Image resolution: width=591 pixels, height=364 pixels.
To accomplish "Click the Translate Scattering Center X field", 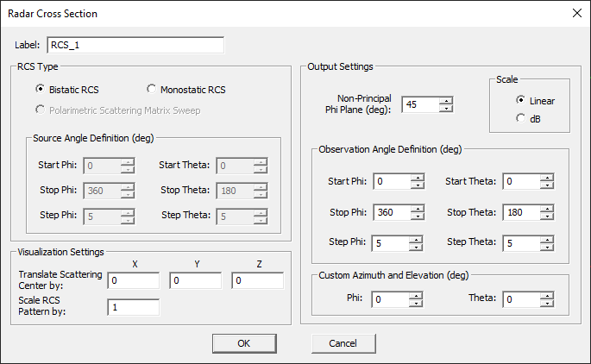I will tap(133, 280).
